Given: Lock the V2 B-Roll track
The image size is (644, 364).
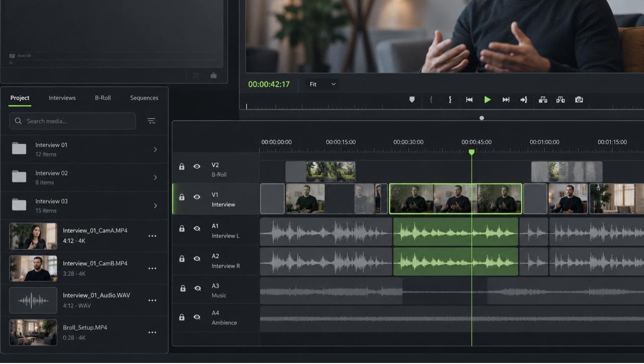Looking at the screenshot, I should coord(182,167).
